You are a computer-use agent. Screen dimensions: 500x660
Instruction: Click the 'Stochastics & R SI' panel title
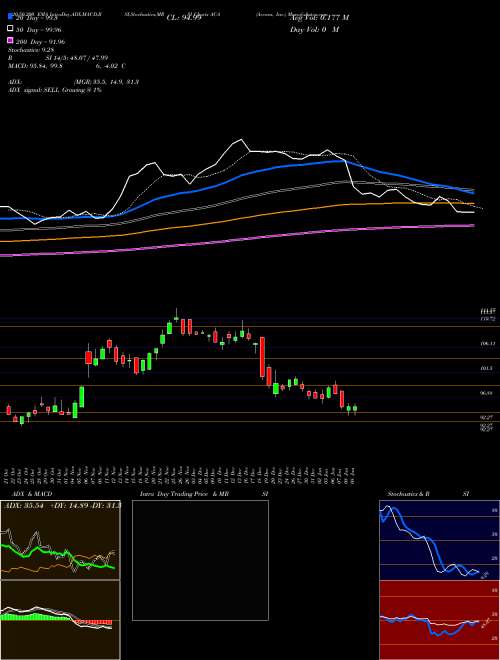[x=428, y=494]
